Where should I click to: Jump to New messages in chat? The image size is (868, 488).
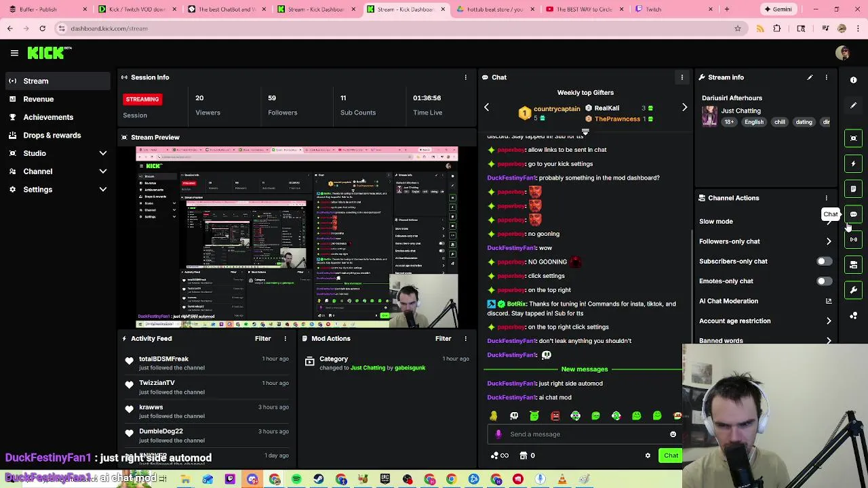(x=585, y=369)
